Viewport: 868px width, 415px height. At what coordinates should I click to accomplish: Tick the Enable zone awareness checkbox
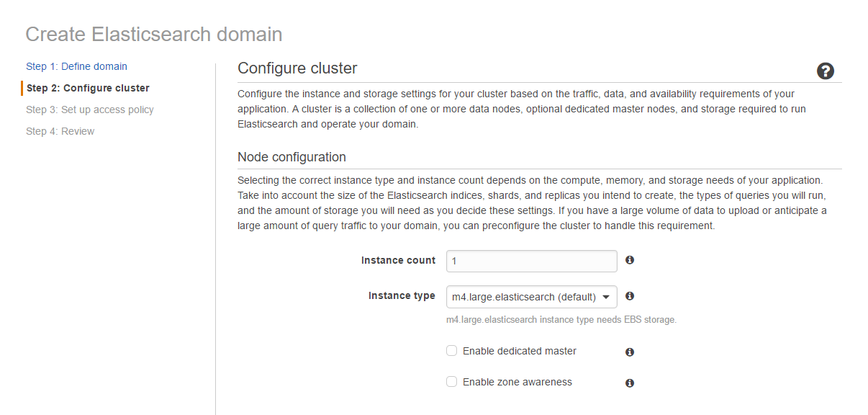point(452,382)
